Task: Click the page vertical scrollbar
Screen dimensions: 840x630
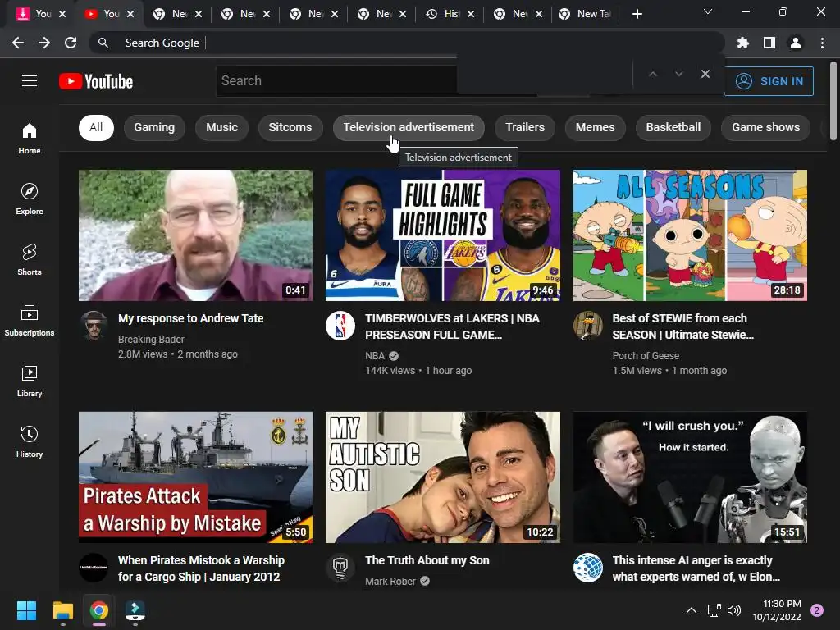Action: 833,102
